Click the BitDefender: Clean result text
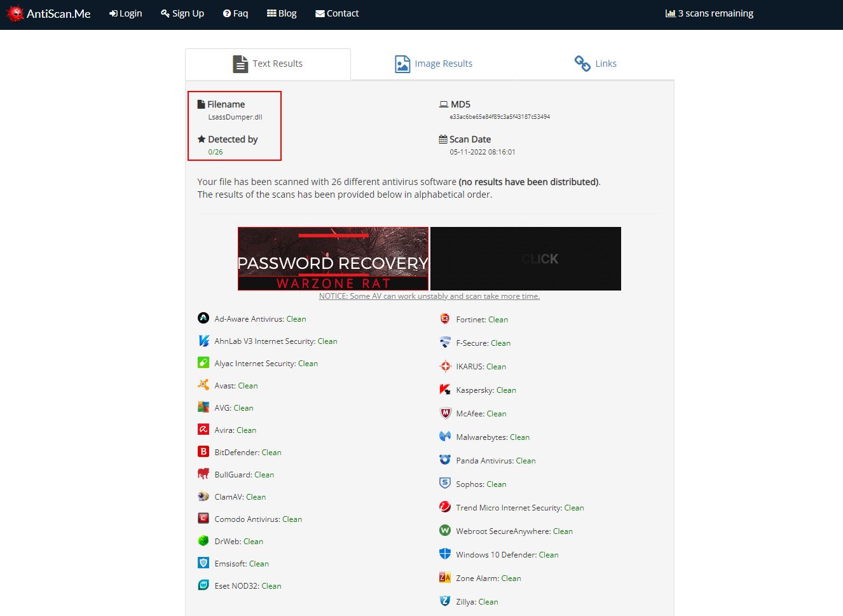 point(248,453)
